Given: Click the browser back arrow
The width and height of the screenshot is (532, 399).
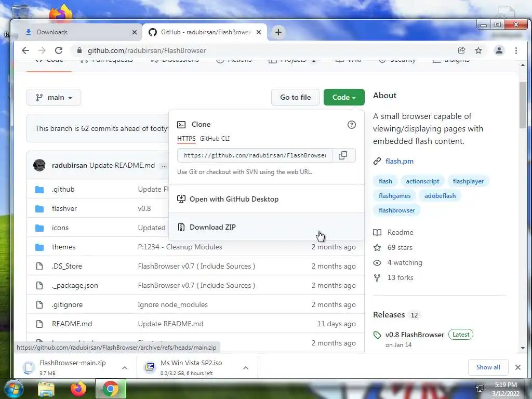Looking at the screenshot, I should pos(25,50).
